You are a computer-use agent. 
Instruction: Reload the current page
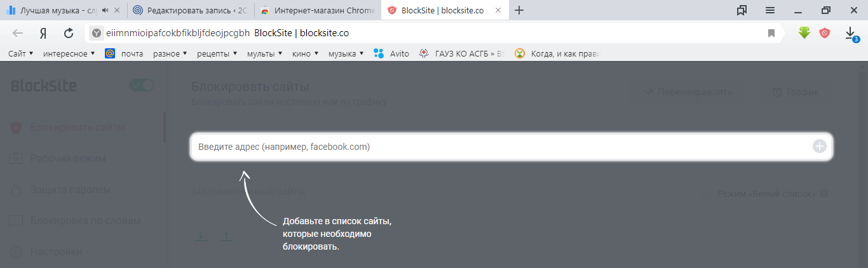pos(69,34)
